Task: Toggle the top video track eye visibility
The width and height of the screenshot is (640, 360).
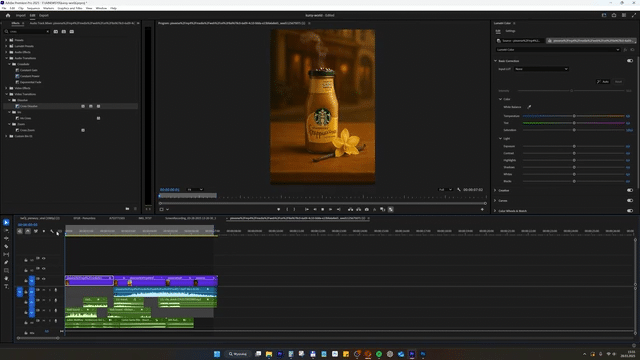Action: (x=44, y=258)
